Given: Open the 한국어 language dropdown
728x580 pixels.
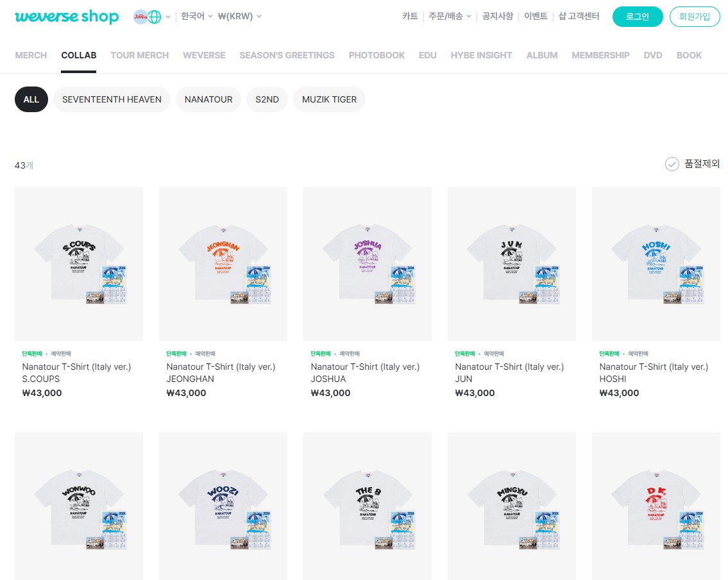Looking at the screenshot, I should tap(197, 16).
